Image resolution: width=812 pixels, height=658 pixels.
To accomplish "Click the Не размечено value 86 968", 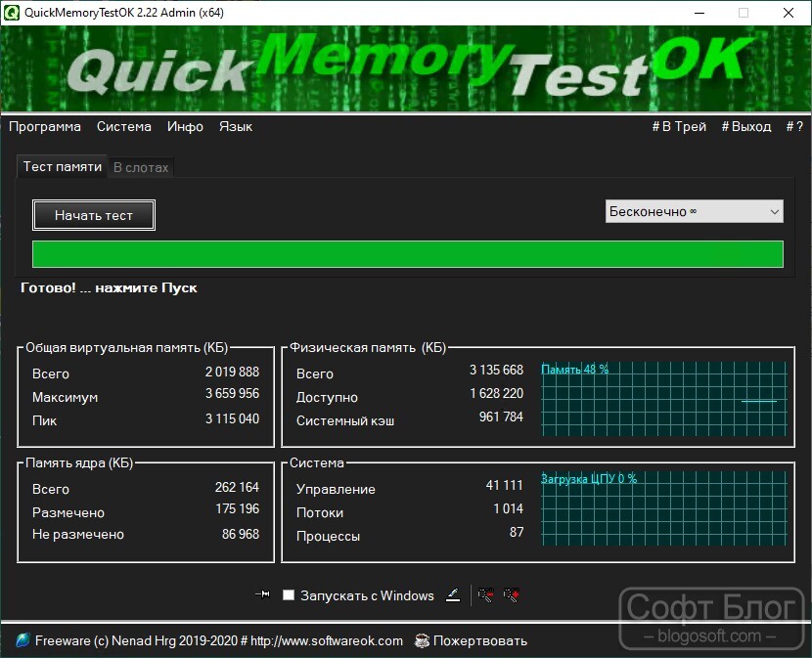I will click(x=241, y=534).
